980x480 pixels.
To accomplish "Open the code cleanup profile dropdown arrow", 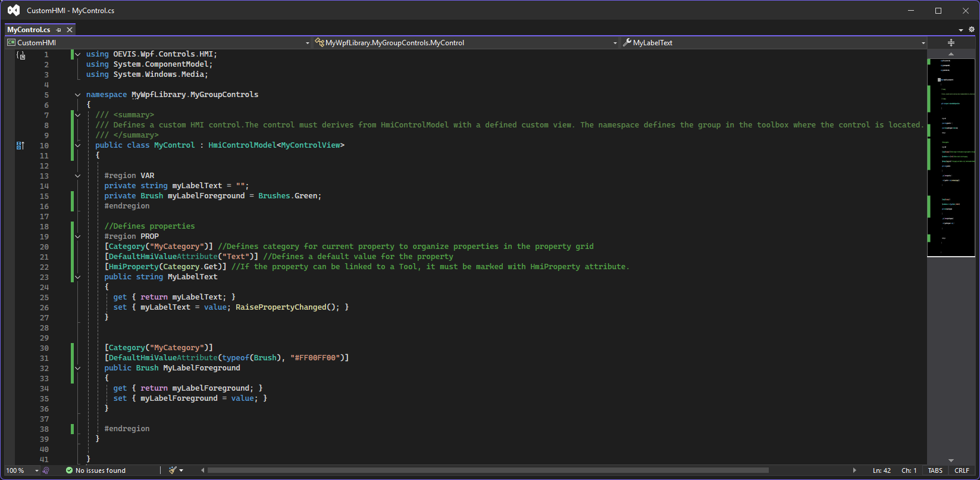I will point(181,470).
